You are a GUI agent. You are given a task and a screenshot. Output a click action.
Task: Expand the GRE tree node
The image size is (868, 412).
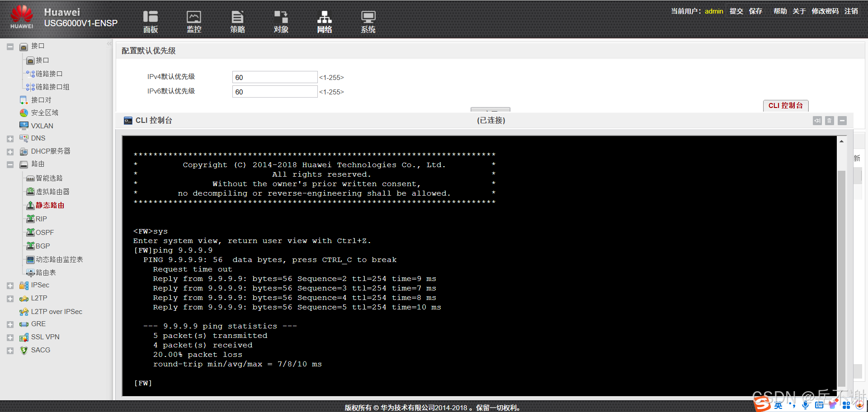tap(10, 324)
